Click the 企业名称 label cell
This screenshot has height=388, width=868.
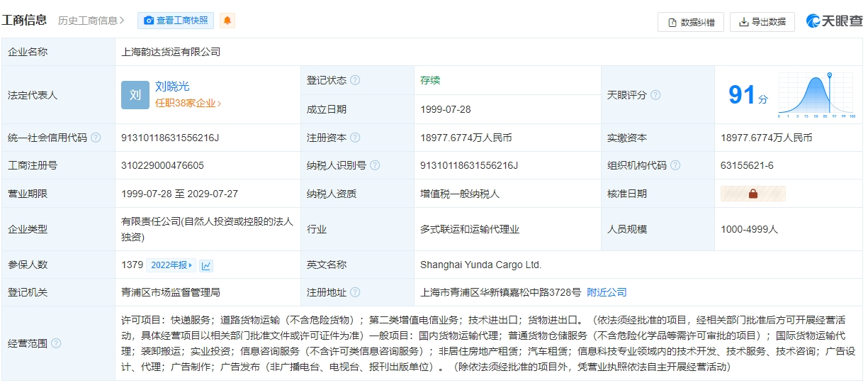pyautogui.click(x=58, y=52)
